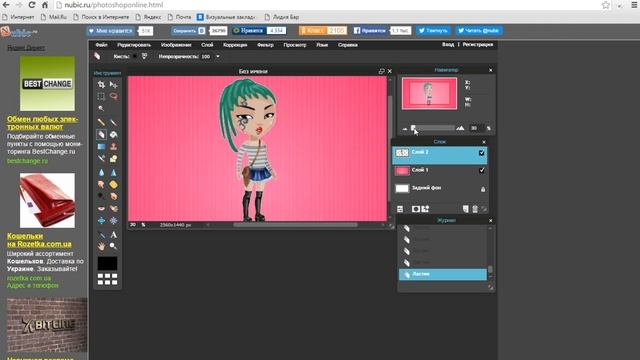The image size is (640, 360).
Task: Select the Spot Heal tool
Action: click(x=113, y=209)
